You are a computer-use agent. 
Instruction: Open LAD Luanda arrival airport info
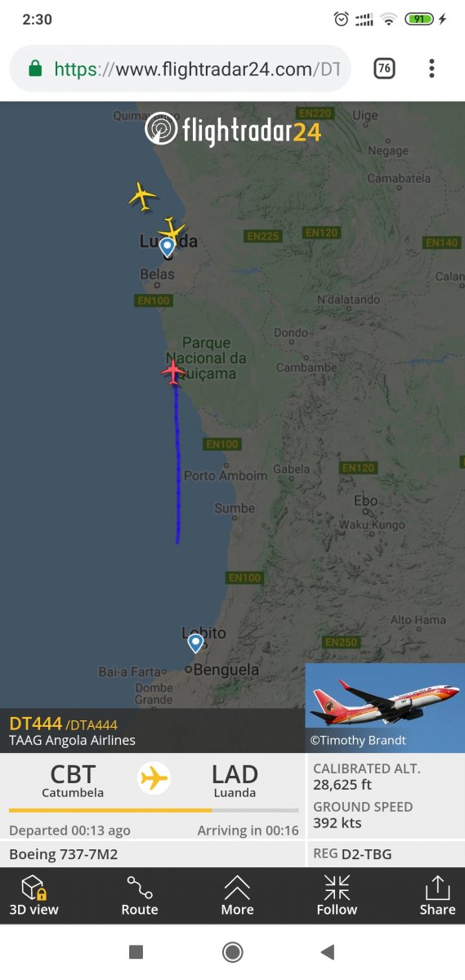[x=235, y=780]
